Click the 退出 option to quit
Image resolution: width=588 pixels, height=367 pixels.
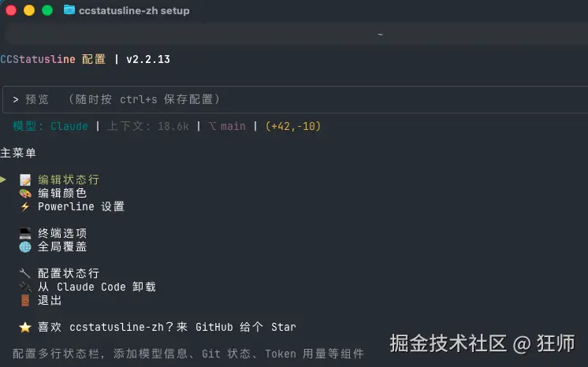tap(50, 300)
